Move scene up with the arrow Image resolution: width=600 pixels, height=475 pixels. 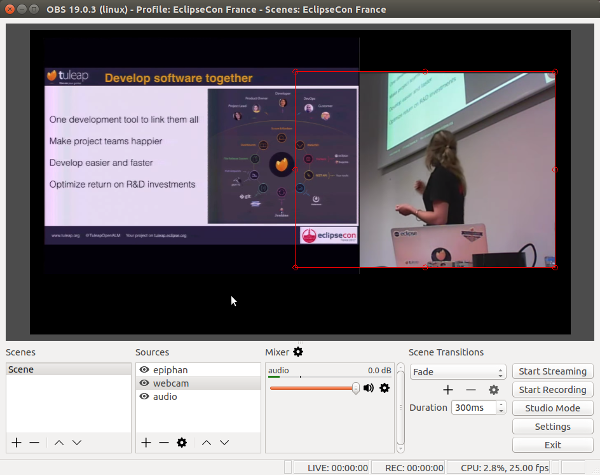click(59, 442)
